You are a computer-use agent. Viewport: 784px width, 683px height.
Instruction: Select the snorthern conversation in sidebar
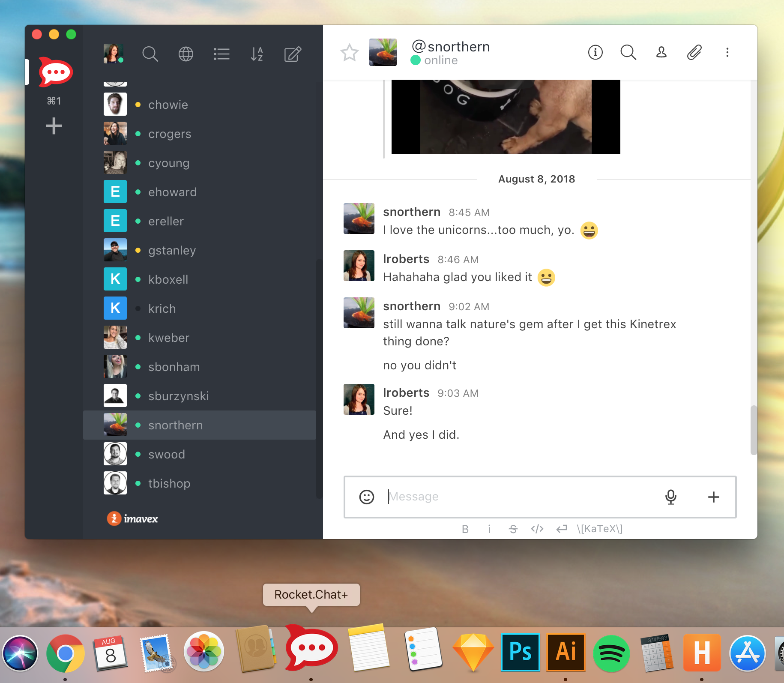pyautogui.click(x=200, y=425)
